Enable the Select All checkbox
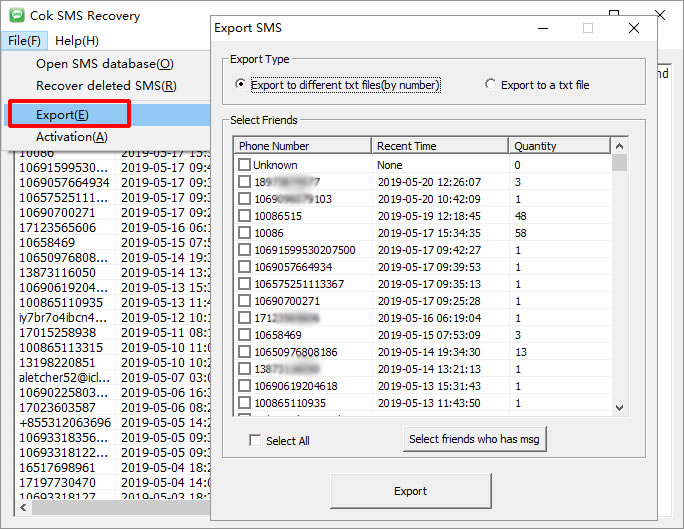Image resolution: width=684 pixels, height=529 pixels. [x=255, y=441]
